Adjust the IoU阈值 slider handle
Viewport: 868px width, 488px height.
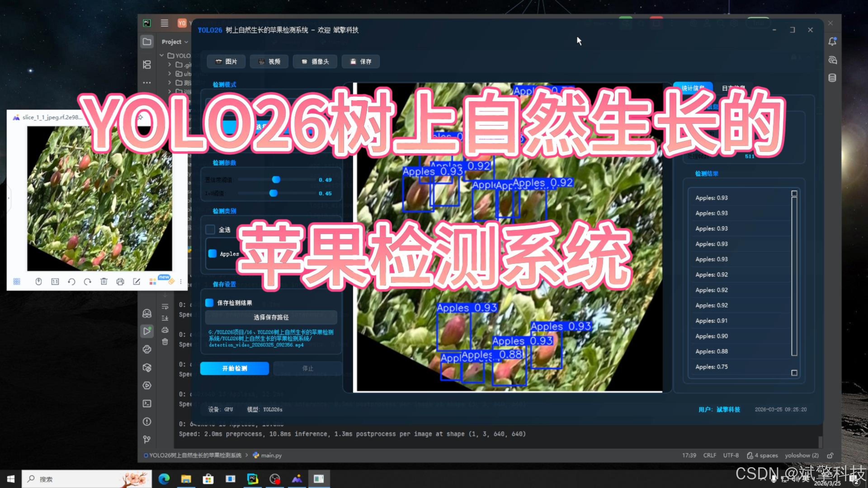click(x=273, y=193)
